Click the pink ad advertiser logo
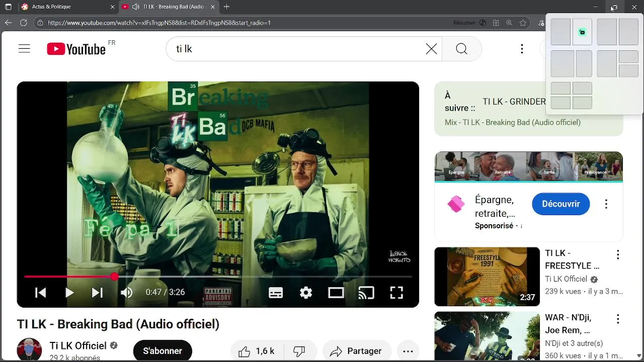 456,204
